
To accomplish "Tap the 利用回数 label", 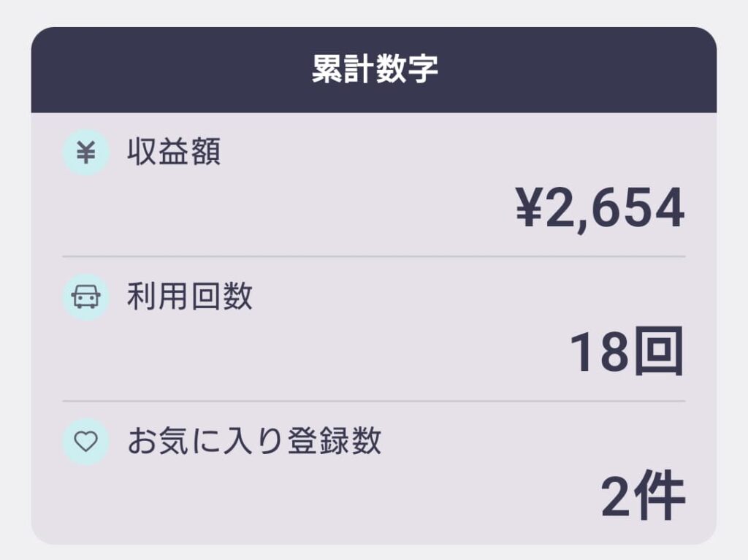I will coord(190,296).
